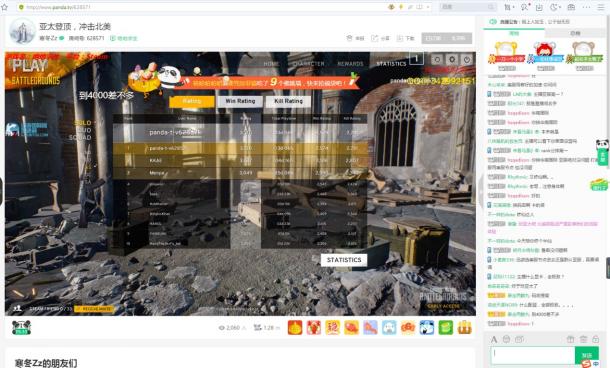Click the in-game settings gear icon
This screenshot has height=368, width=610.
[452, 60]
